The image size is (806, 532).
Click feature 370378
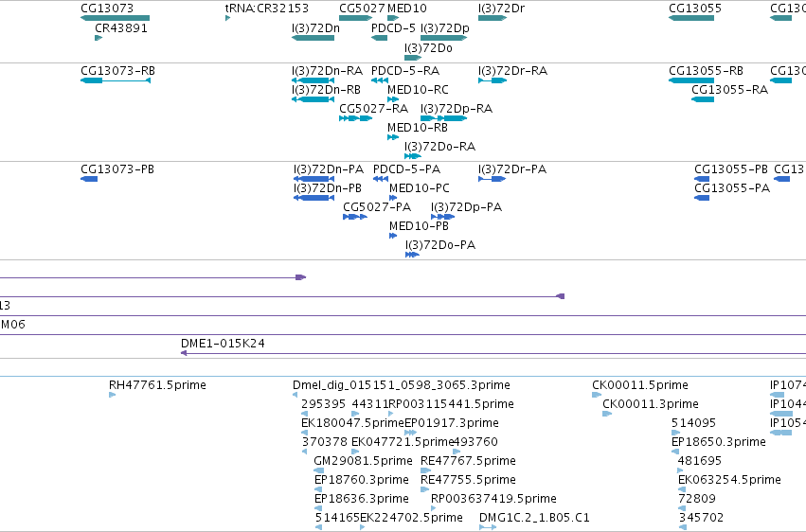304,452
